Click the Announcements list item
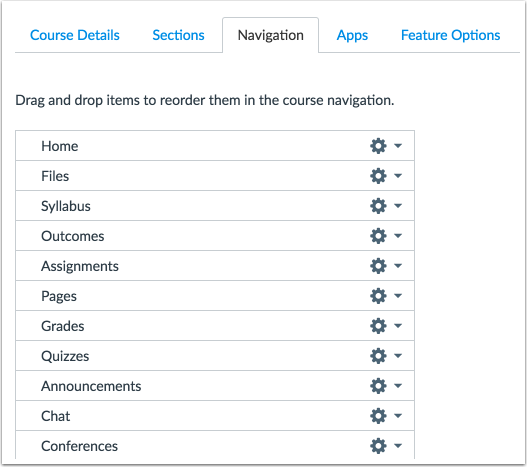 pos(215,386)
